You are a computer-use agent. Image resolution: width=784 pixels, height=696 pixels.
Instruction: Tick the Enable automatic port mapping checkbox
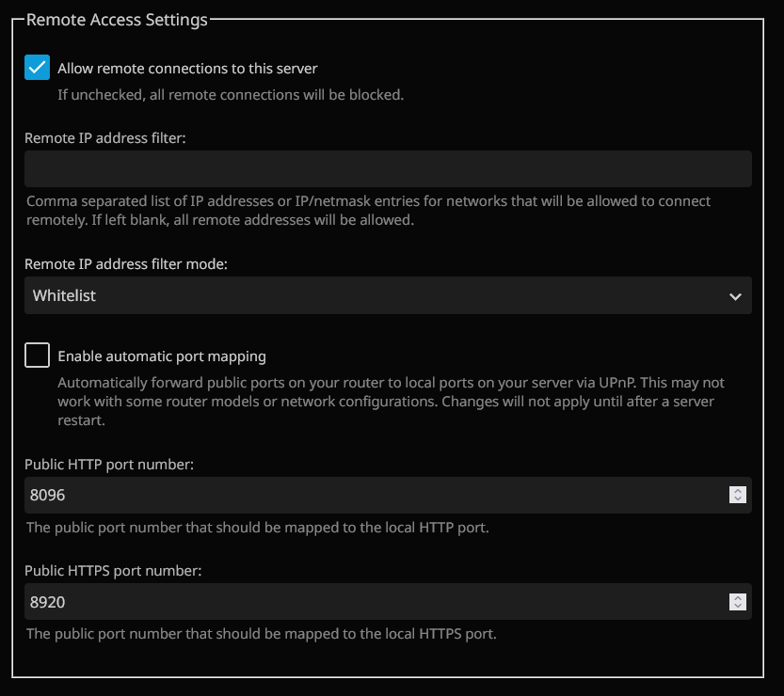38,356
